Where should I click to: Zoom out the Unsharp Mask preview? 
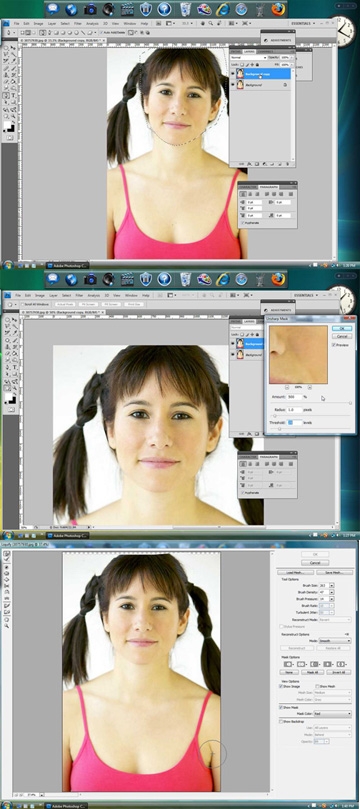287,386
